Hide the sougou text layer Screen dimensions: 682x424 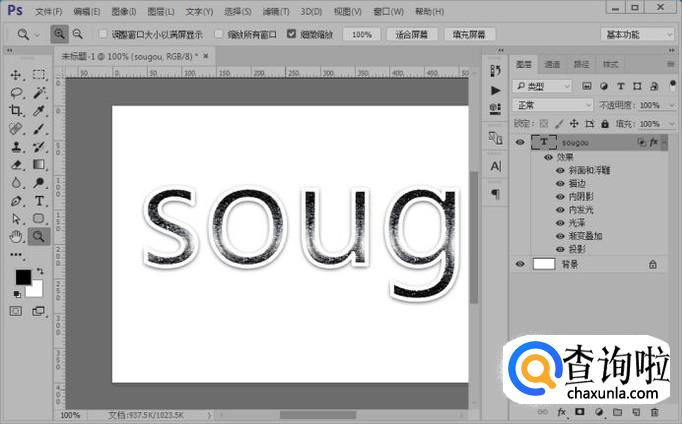(x=519, y=143)
